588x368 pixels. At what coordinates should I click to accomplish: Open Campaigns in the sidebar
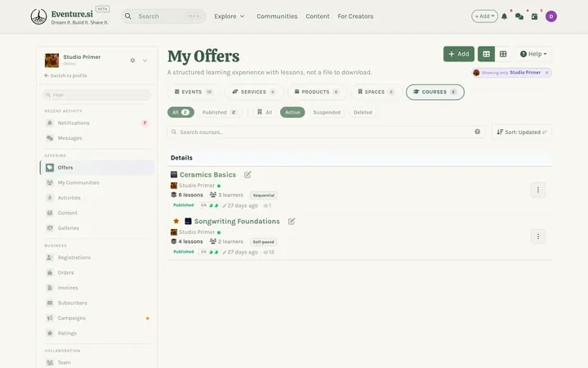97,318
